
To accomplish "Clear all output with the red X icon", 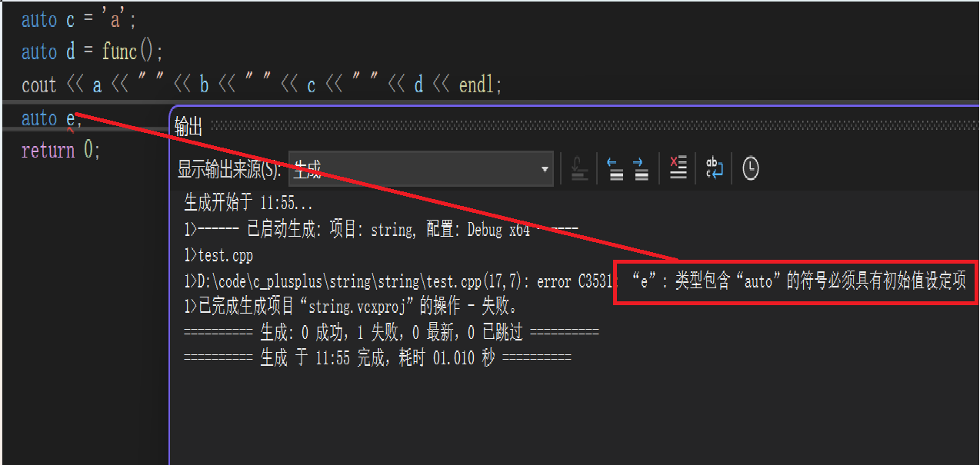I will tap(678, 168).
